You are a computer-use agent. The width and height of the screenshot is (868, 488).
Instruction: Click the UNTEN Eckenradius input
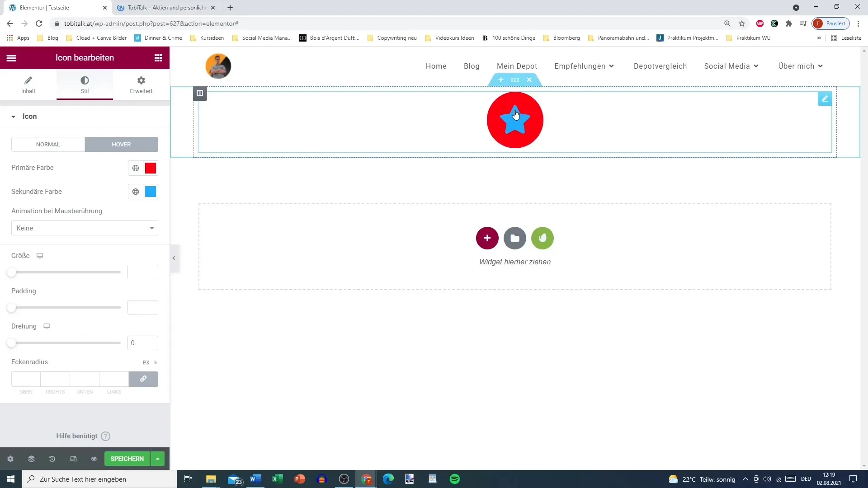point(85,379)
